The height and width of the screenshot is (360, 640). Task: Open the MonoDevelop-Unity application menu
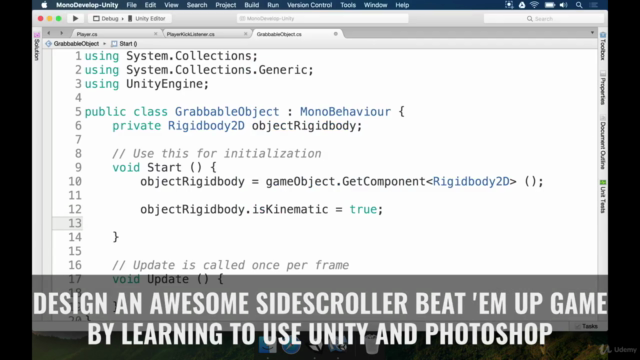[87, 5]
